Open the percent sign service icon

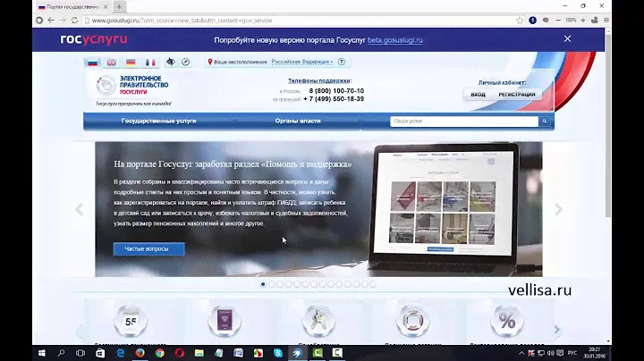tap(507, 319)
